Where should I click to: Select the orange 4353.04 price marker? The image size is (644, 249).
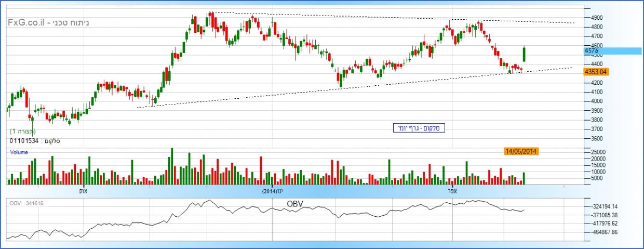pyautogui.click(x=596, y=72)
